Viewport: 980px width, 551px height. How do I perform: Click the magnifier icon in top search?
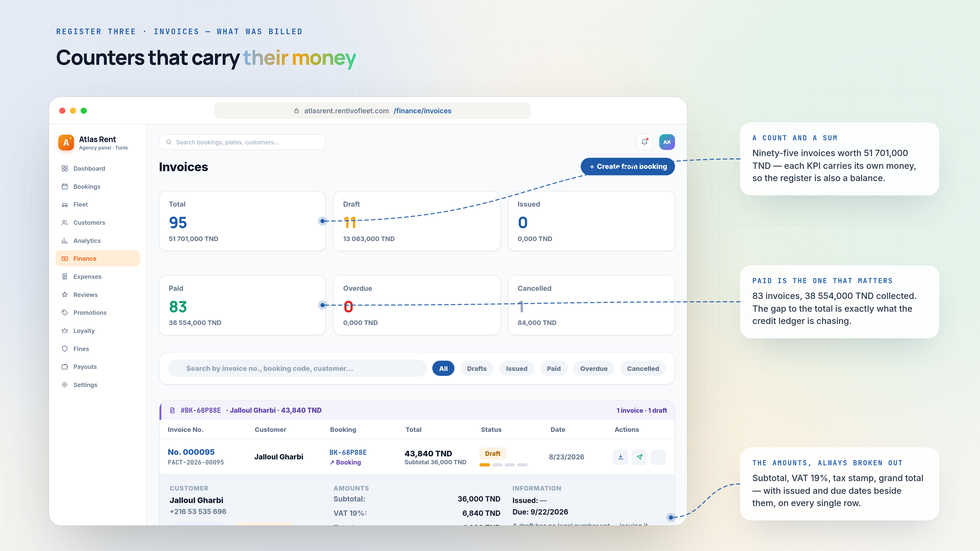(169, 142)
